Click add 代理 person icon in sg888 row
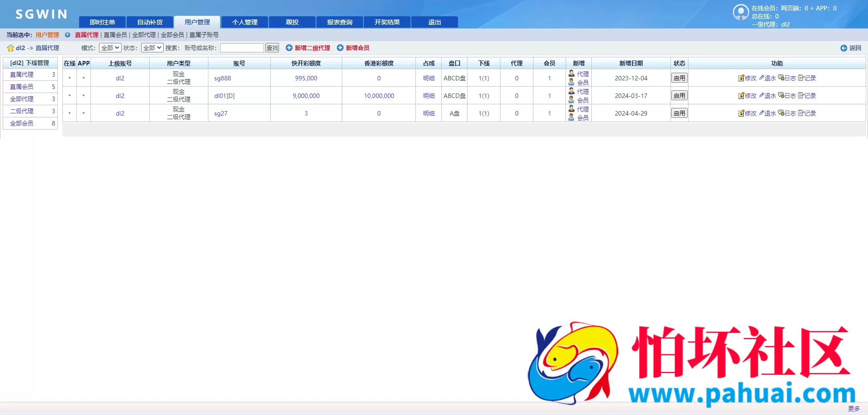Screen dimensions: 868x415 [x=571, y=73]
